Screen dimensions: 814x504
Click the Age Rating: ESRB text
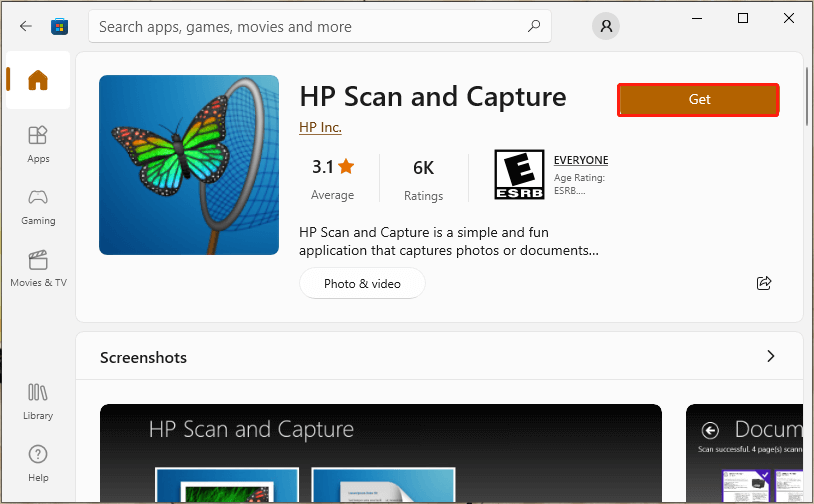[x=579, y=184]
